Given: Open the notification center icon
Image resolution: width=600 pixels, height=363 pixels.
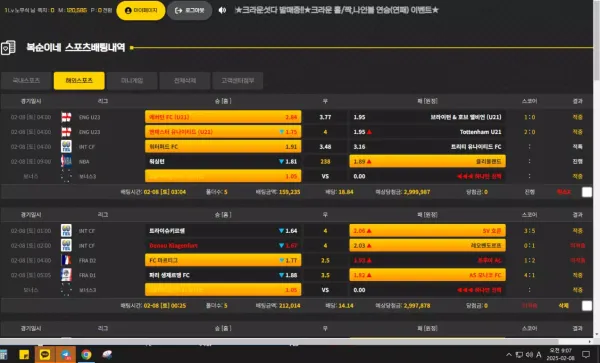Looking at the screenshot, I should coord(585,355).
